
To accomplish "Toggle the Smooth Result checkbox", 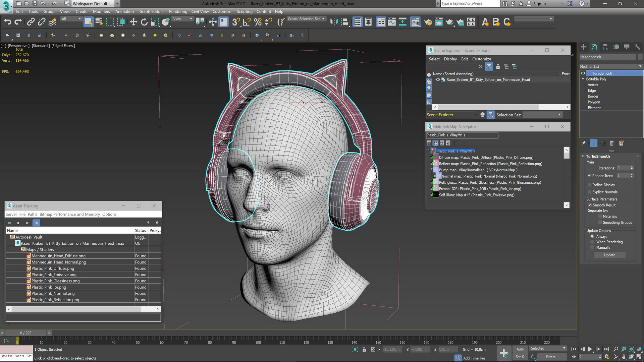I will (x=590, y=205).
